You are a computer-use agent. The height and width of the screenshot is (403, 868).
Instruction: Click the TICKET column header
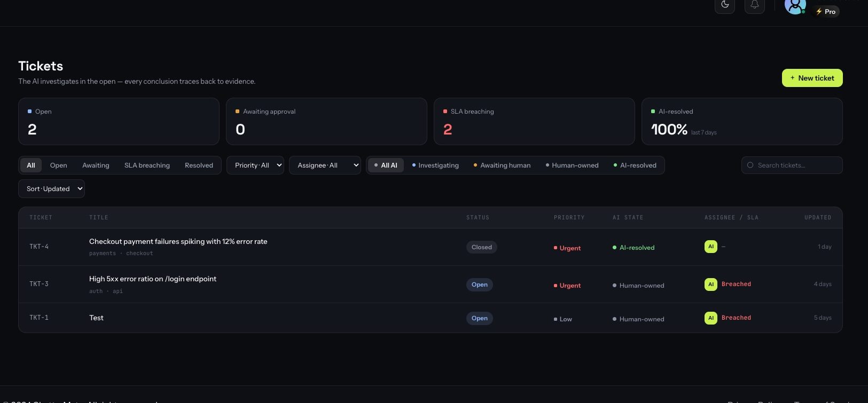[x=41, y=218]
